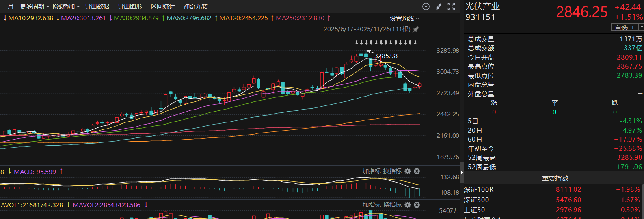Click 最高点位 value 2867.75
This screenshot has width=644, height=219.
pos(629,66)
